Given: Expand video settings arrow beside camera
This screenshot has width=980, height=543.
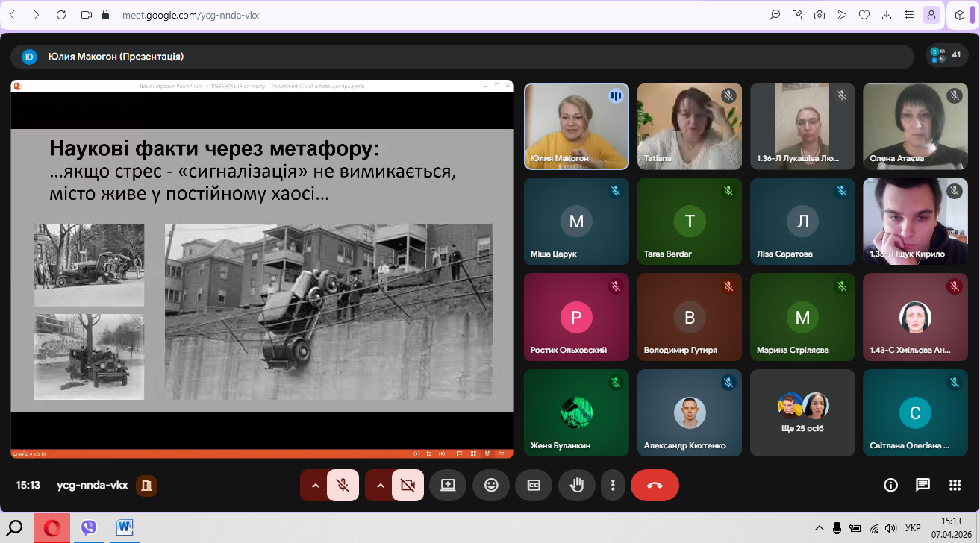Looking at the screenshot, I should (380, 485).
